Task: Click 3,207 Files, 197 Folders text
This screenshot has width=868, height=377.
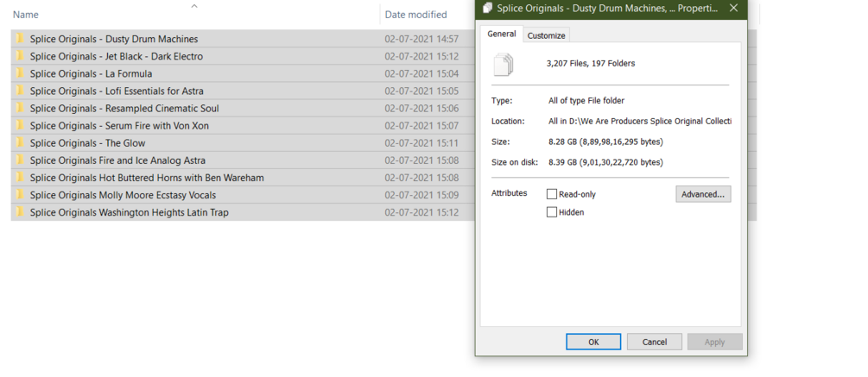Action: pyautogui.click(x=591, y=63)
